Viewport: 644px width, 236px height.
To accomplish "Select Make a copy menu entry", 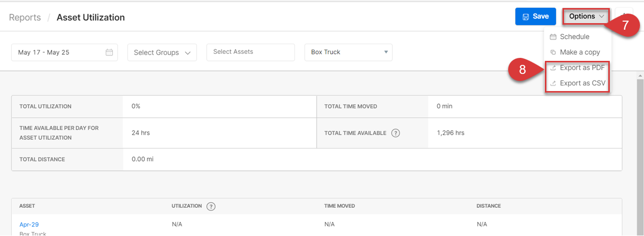I will [580, 52].
